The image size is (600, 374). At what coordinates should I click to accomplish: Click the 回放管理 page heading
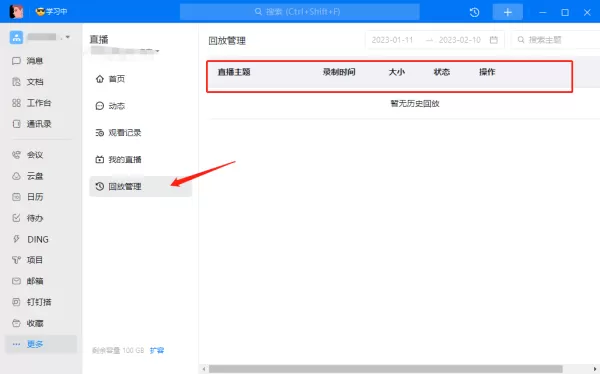(x=227, y=41)
